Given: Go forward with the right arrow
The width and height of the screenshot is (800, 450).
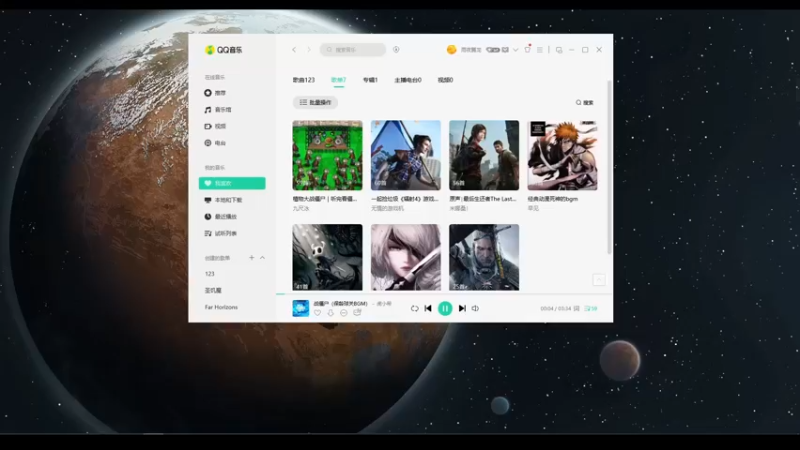Looking at the screenshot, I should (309, 49).
